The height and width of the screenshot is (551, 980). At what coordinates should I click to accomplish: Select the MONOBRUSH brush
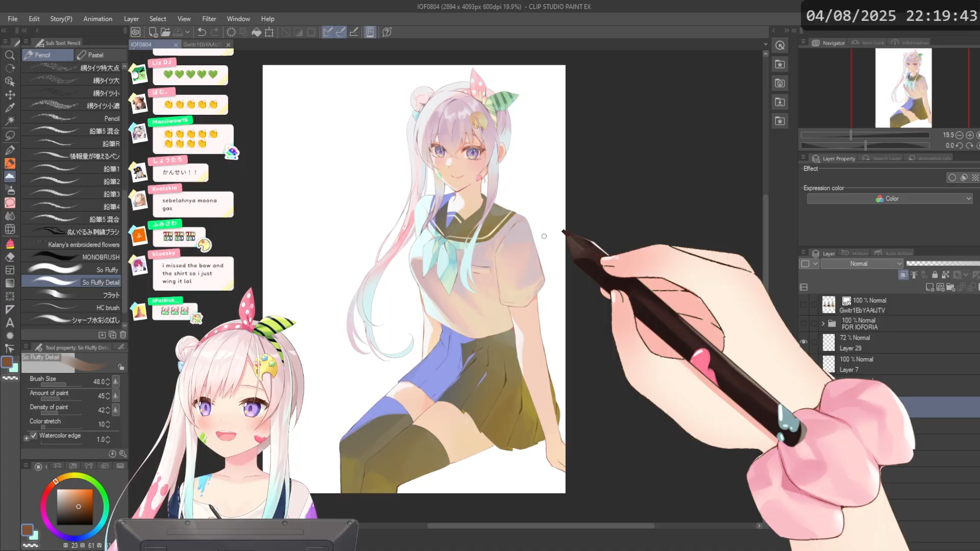pos(71,257)
